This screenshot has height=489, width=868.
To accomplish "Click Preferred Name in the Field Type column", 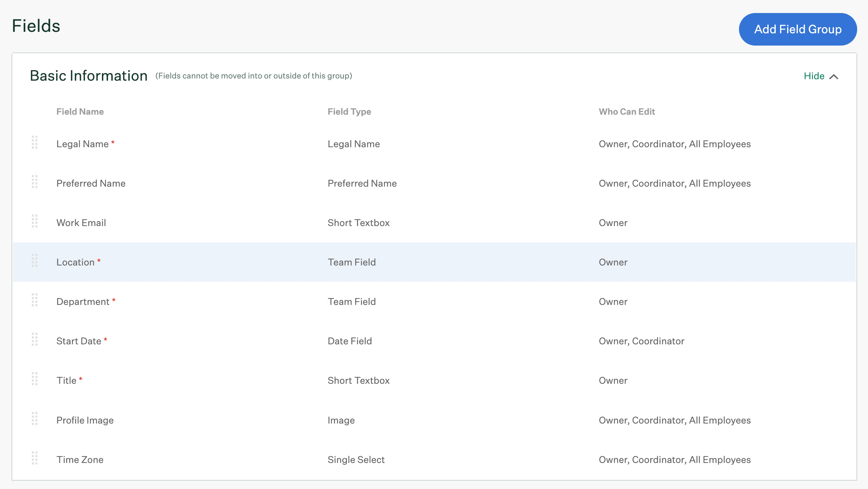I will (362, 183).
